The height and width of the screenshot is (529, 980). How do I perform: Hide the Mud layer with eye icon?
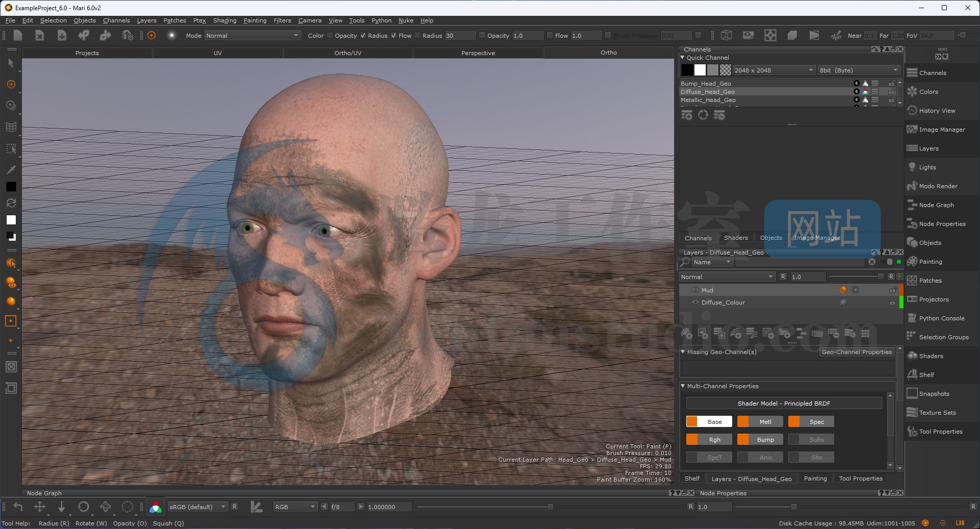click(695, 290)
